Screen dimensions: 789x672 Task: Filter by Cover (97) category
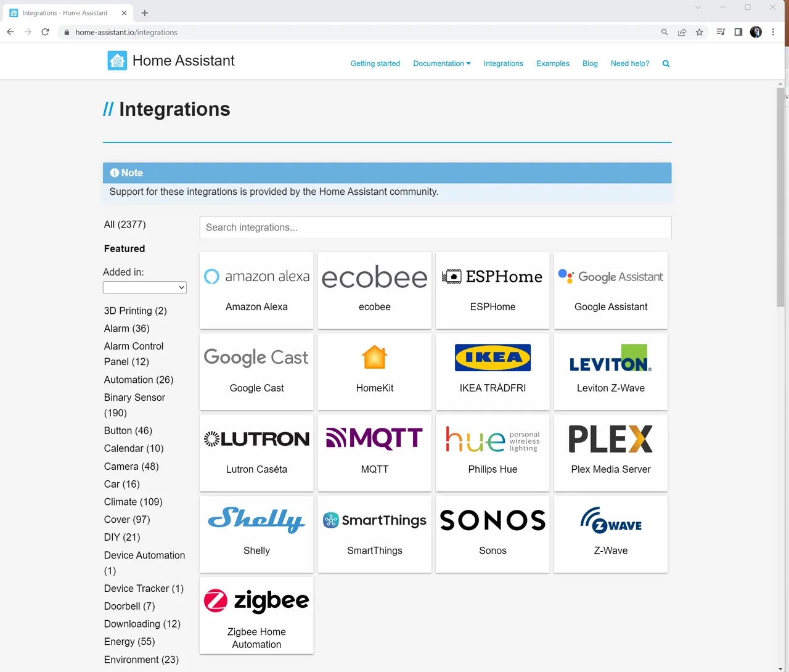[x=127, y=520]
